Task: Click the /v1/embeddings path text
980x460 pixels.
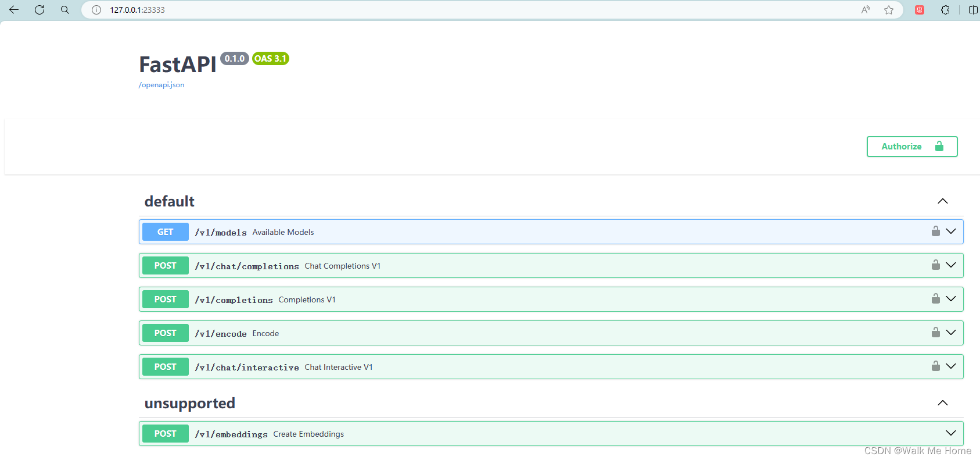Action: [x=231, y=434]
